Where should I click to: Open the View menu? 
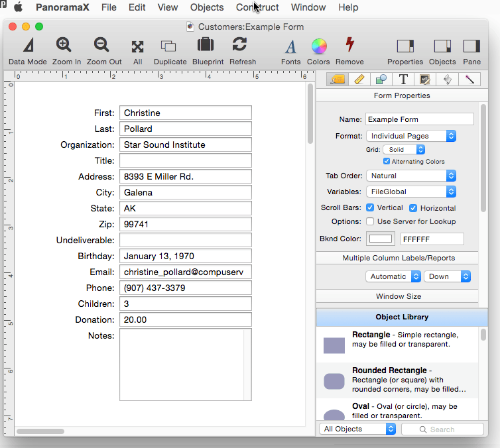(x=168, y=7)
